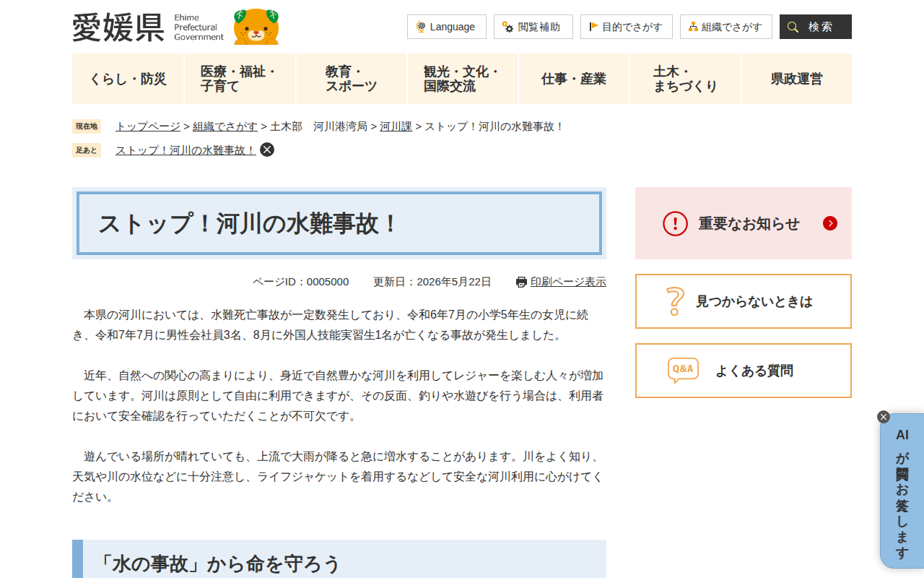Image resolution: width=924 pixels, height=578 pixels.
Task: Click the exclamation icon in 重要なお知らせ
Action: tap(676, 223)
